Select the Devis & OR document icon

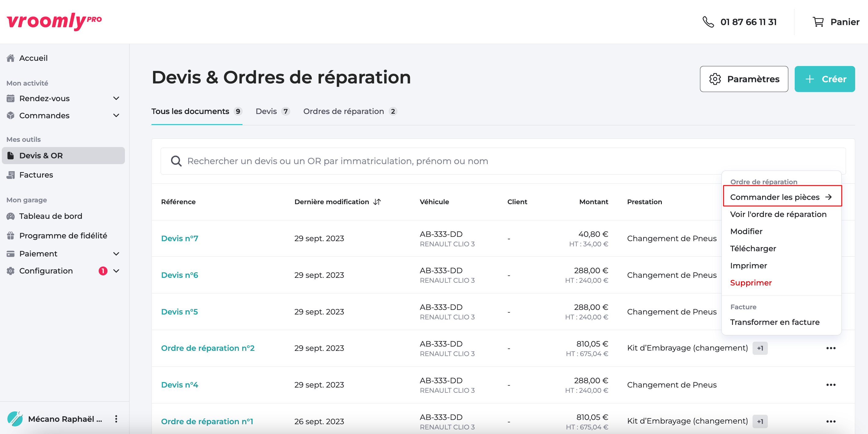(x=10, y=155)
